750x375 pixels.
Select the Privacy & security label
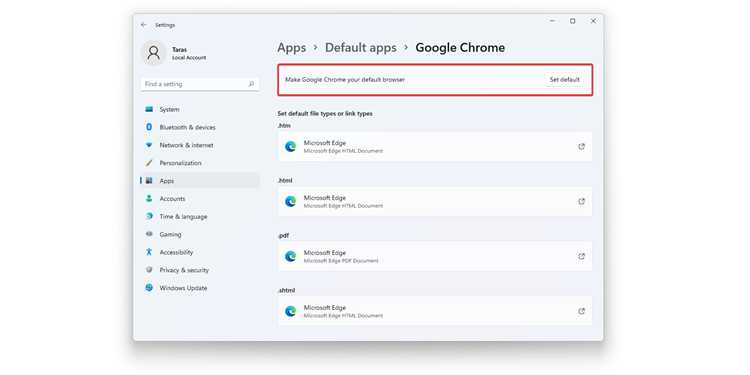pos(184,270)
